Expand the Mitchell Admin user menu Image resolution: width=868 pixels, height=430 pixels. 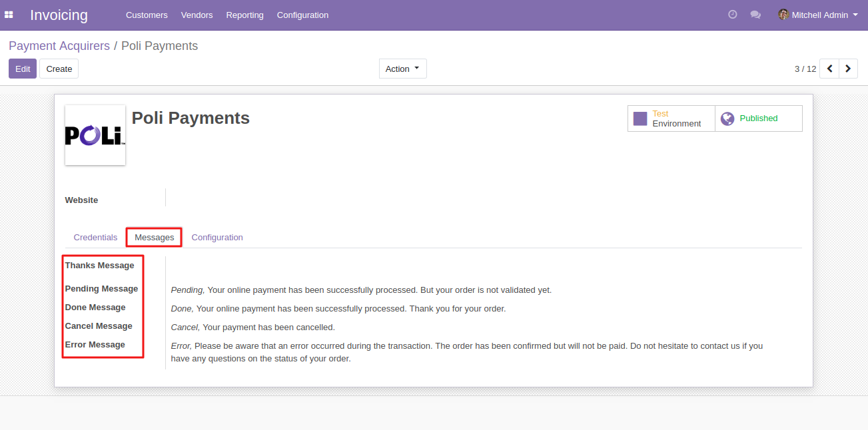(818, 15)
